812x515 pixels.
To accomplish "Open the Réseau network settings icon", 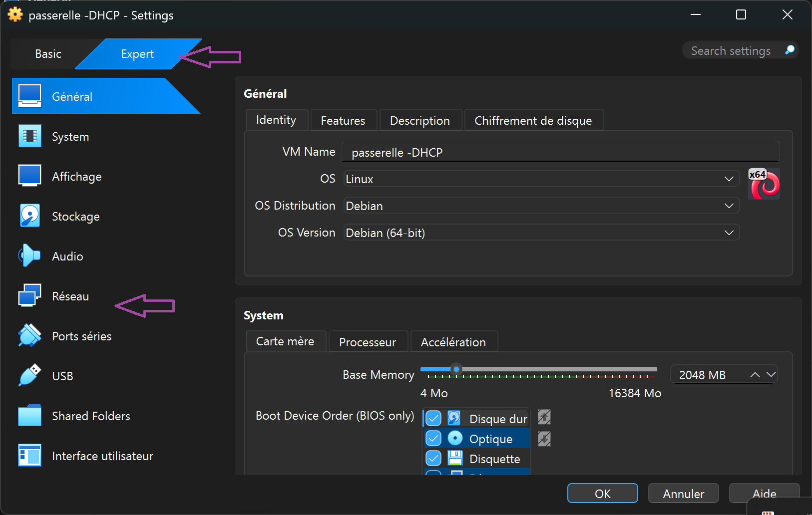I will coord(29,296).
